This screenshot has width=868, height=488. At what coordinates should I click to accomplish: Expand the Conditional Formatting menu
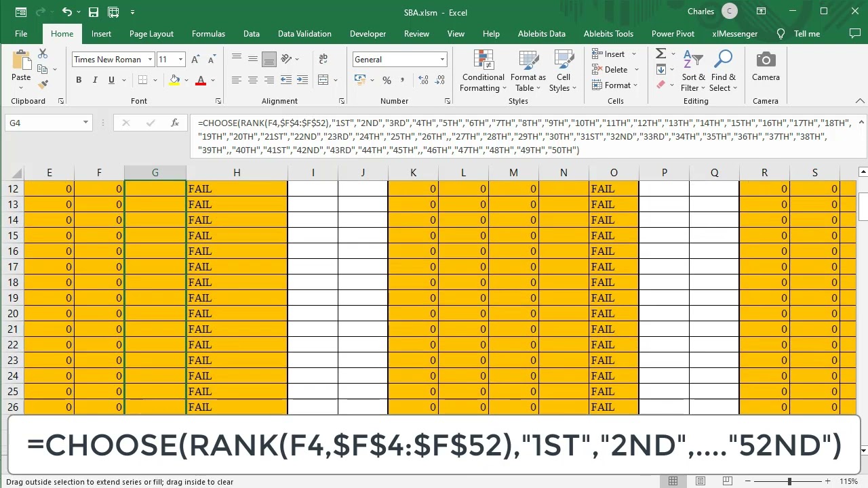483,70
